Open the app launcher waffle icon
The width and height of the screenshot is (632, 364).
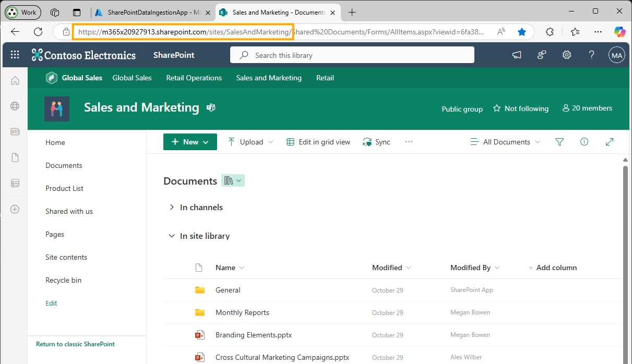click(x=15, y=55)
